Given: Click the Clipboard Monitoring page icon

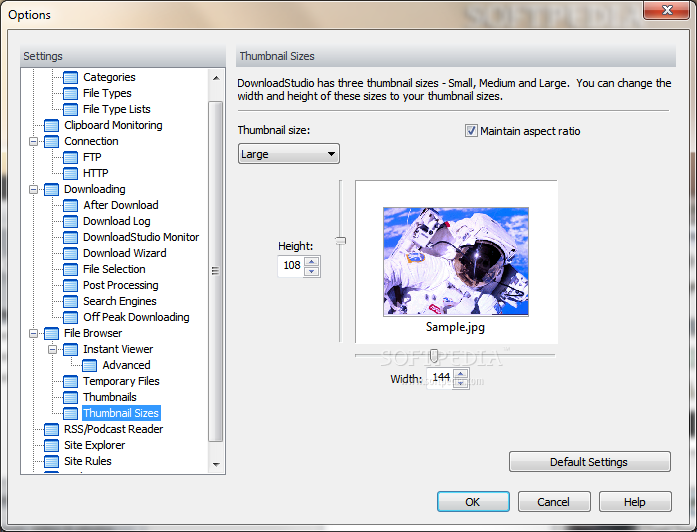Looking at the screenshot, I should click(x=51, y=125).
